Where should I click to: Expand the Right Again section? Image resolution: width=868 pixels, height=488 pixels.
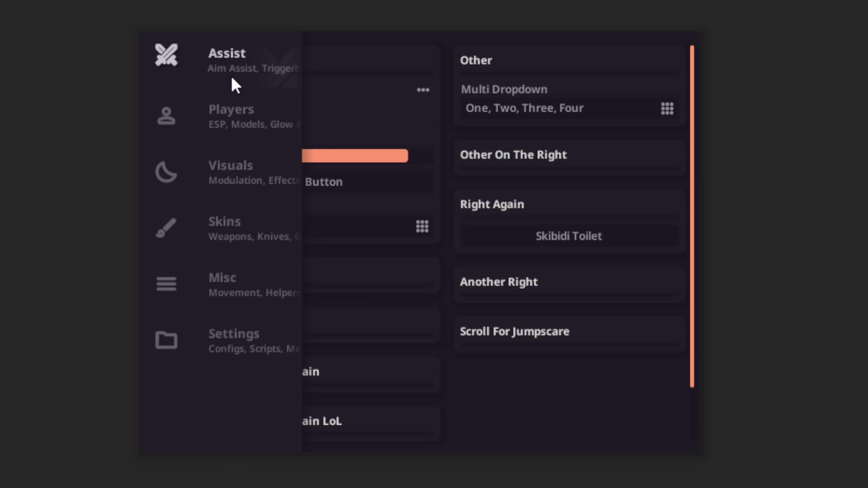click(492, 204)
